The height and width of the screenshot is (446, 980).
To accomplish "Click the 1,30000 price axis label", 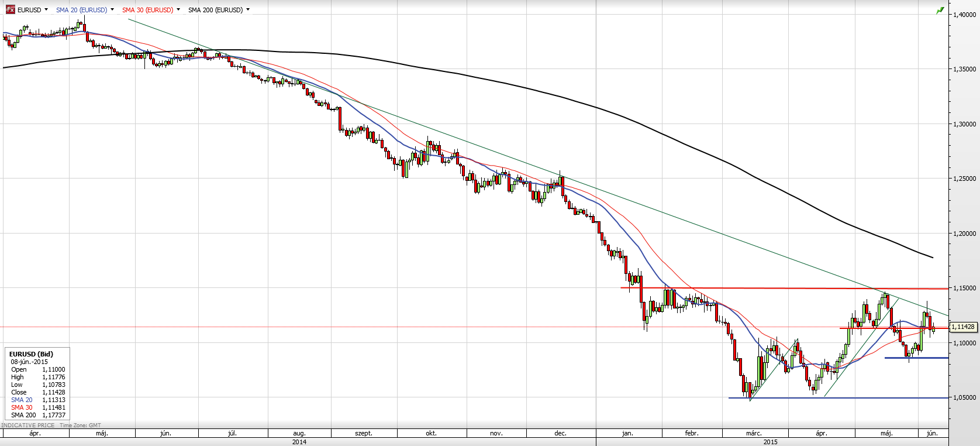I will click(965, 124).
